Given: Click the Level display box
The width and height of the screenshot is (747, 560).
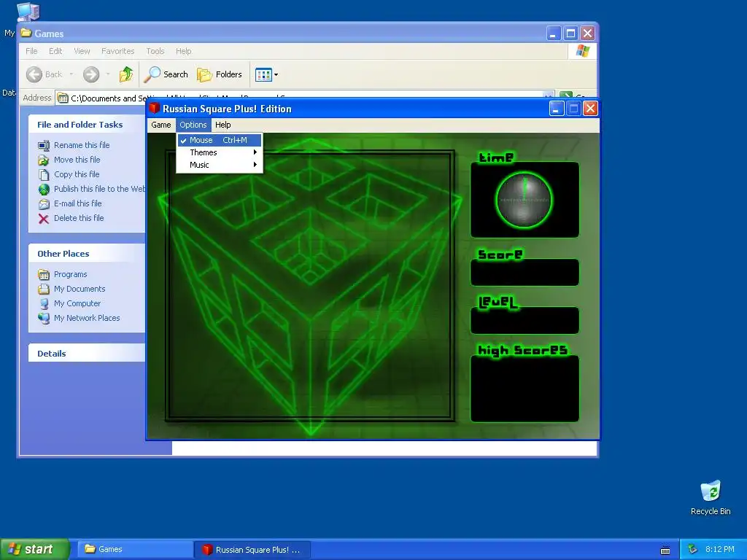Looking at the screenshot, I should tap(525, 321).
